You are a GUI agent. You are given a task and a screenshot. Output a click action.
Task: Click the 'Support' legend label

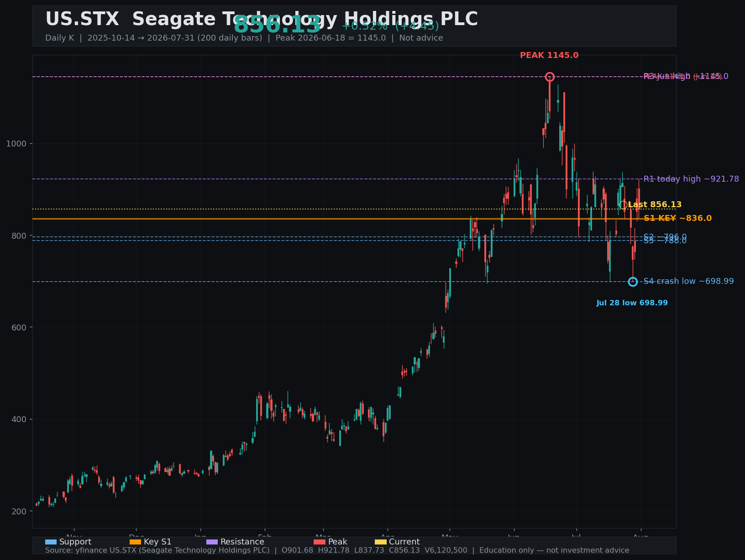click(75, 542)
